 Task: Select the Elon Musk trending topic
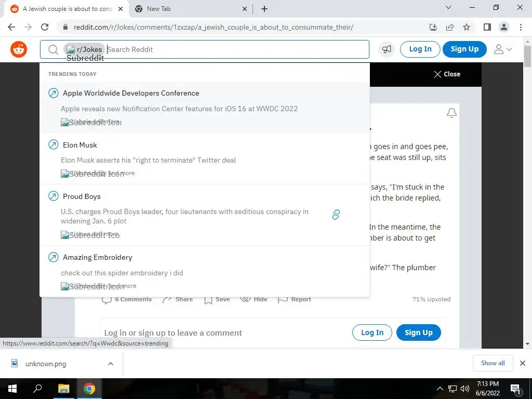tap(79, 145)
